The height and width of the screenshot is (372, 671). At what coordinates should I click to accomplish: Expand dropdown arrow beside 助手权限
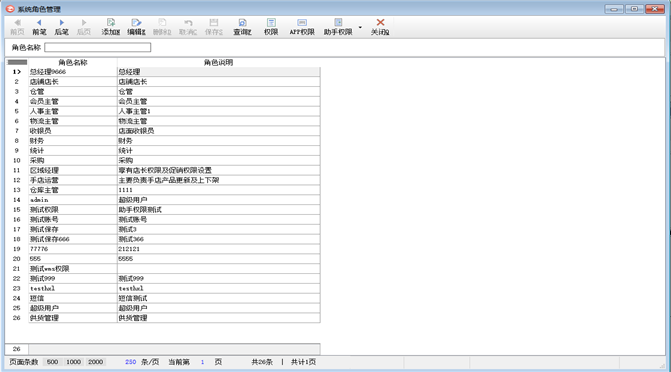pyautogui.click(x=360, y=27)
